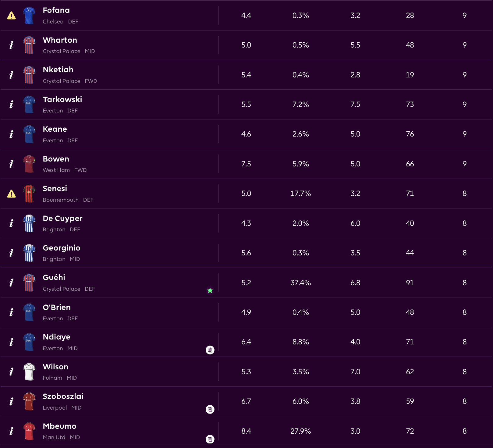Click the yellow warning icon beside Fofana
The image size is (493, 448).
pos(11,16)
